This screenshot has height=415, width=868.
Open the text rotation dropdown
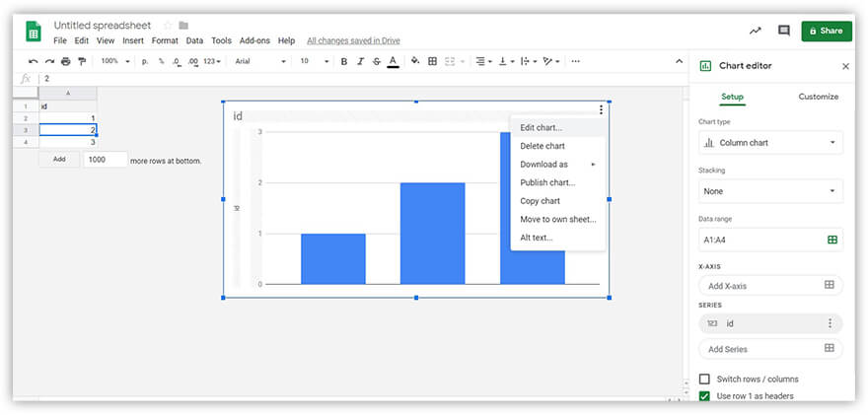(551, 61)
